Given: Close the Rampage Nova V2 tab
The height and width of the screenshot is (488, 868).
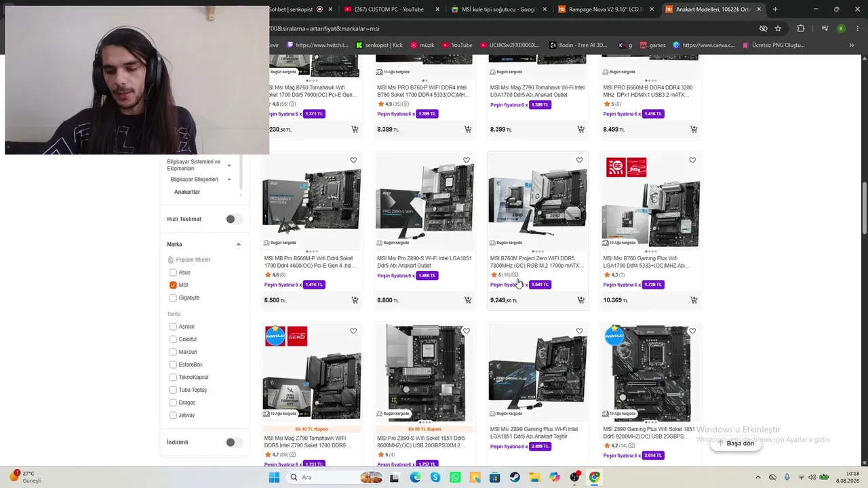Looking at the screenshot, I should [x=652, y=9].
